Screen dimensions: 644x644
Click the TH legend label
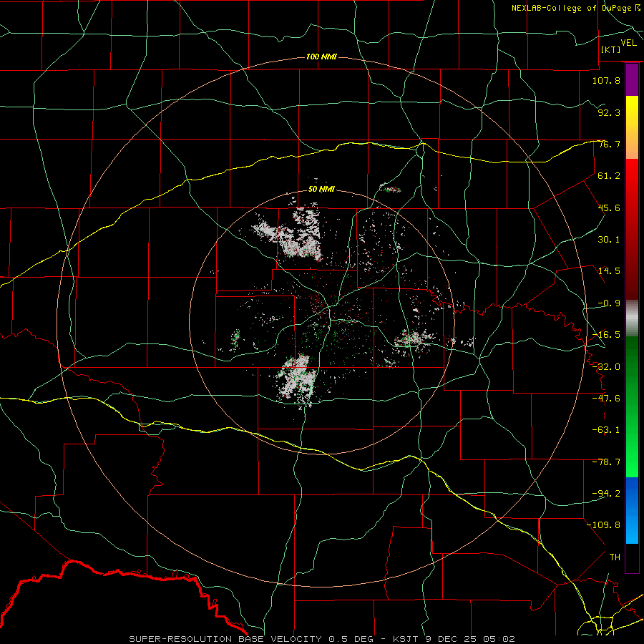615,557
